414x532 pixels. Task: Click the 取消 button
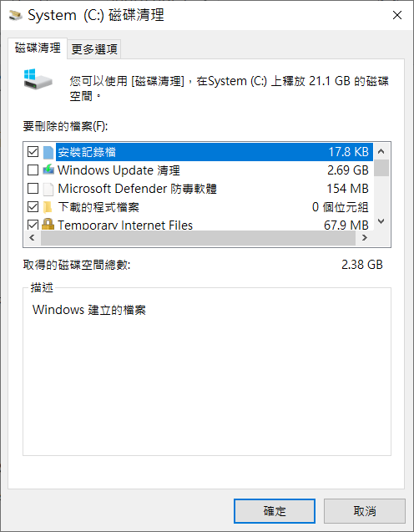(x=365, y=510)
